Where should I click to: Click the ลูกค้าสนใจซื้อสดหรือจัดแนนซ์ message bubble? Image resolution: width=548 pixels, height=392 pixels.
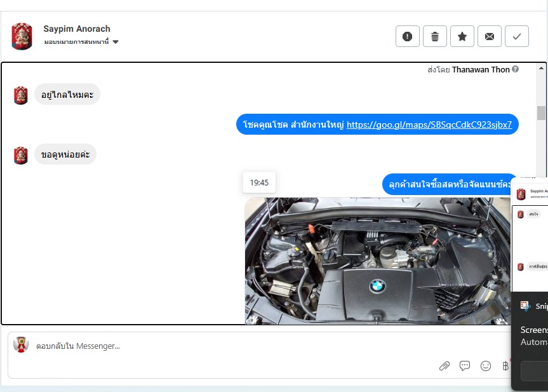click(447, 184)
